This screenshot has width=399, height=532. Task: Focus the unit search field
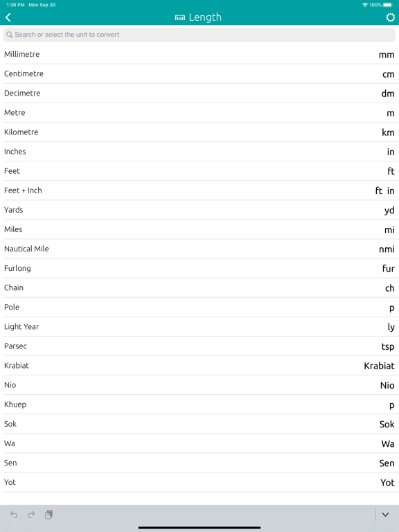click(x=199, y=35)
